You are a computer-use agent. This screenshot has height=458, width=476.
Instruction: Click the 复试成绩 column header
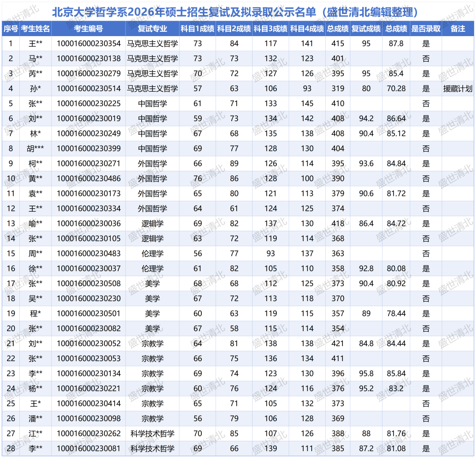(x=366, y=29)
